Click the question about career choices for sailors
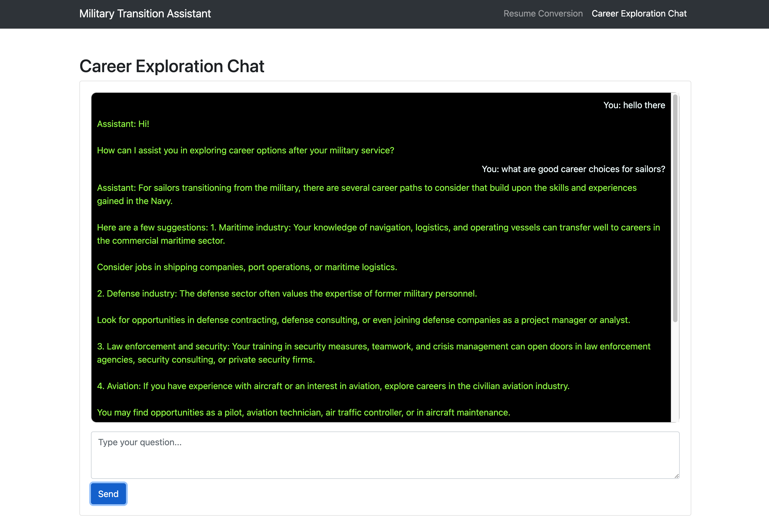The width and height of the screenshot is (769, 532). [573, 169]
